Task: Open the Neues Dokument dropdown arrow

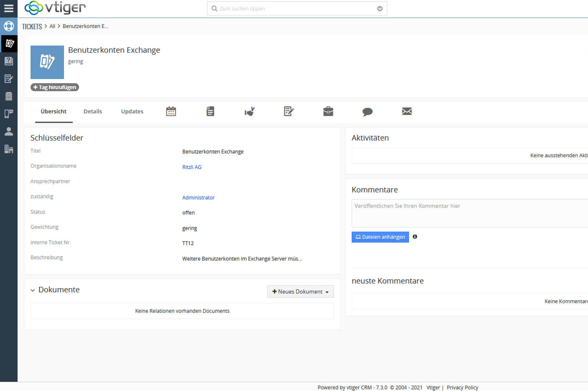Action: 326,291
